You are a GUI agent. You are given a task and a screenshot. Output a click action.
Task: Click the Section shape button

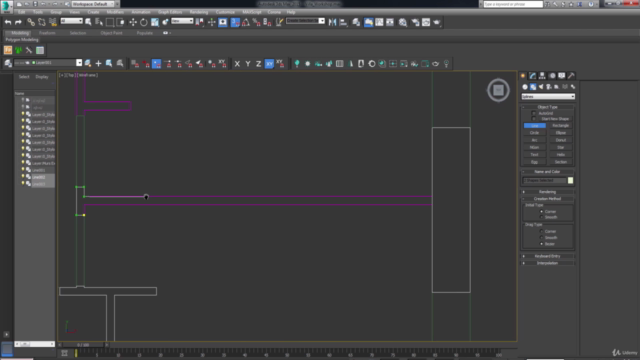[560, 162]
